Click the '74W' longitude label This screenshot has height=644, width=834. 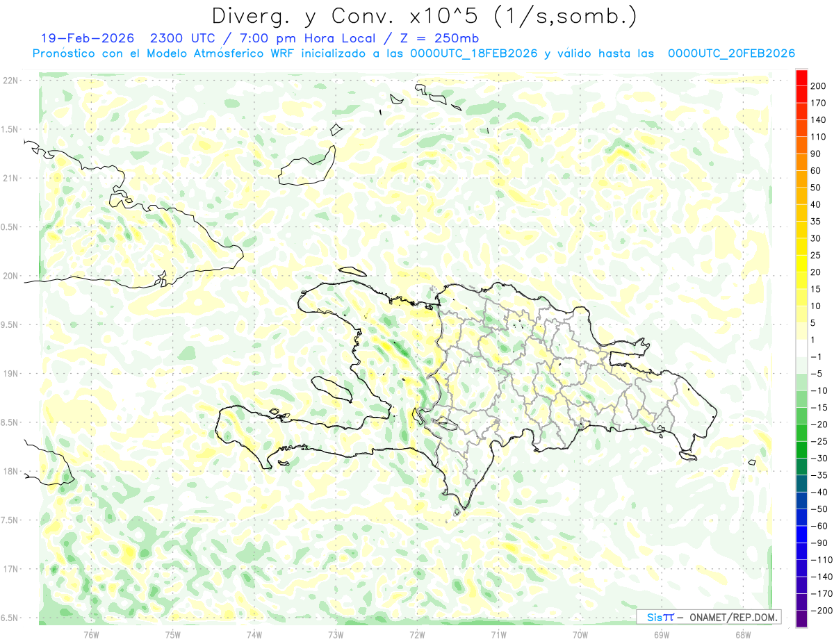tap(254, 635)
